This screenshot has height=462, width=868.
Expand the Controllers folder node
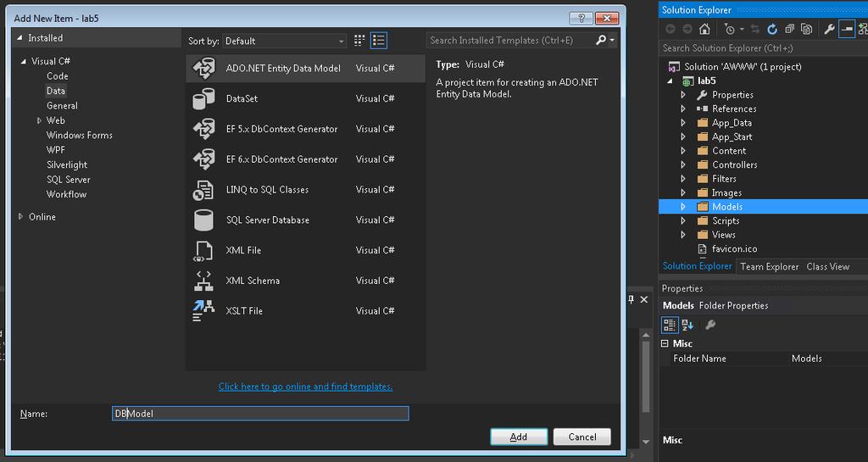(x=683, y=165)
